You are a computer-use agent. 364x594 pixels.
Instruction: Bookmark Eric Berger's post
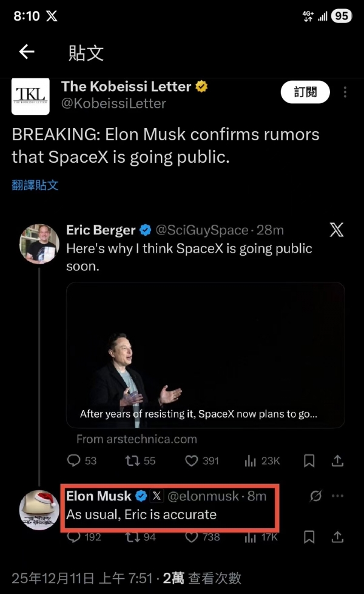point(309,461)
